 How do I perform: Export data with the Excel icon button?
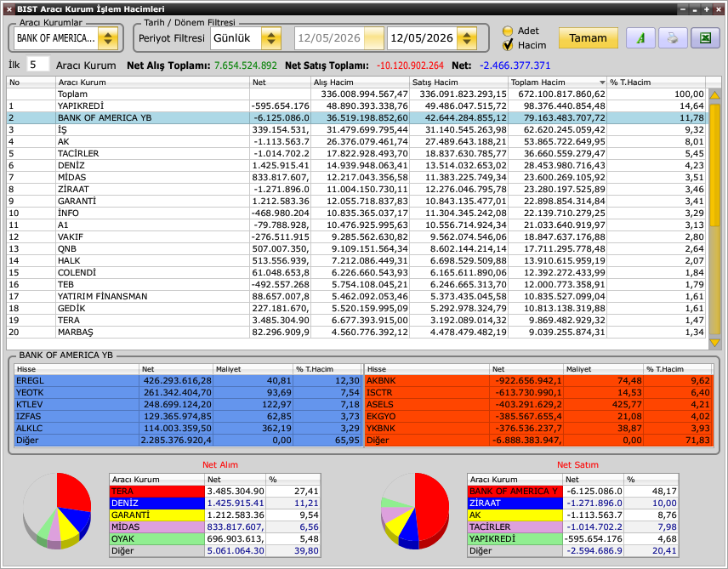(705, 38)
